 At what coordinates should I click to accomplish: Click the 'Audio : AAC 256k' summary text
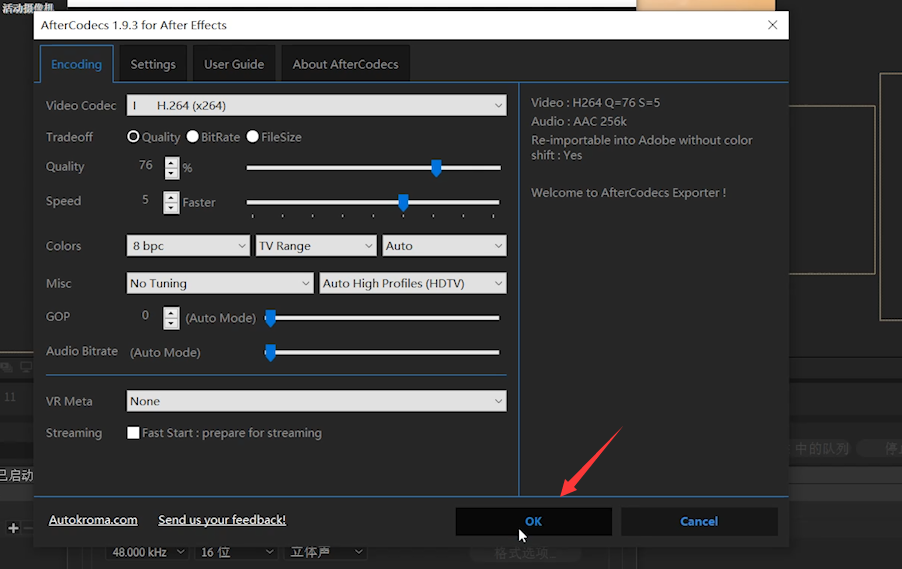tap(579, 121)
